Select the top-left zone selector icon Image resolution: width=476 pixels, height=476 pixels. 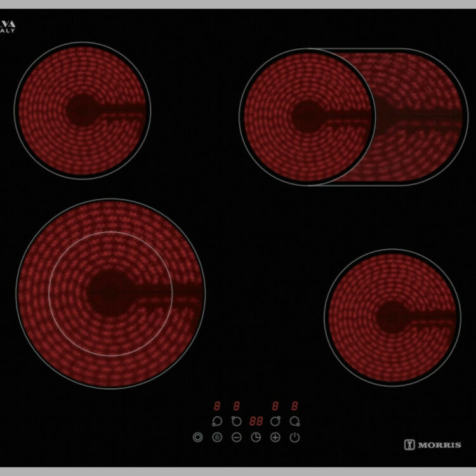(236, 421)
